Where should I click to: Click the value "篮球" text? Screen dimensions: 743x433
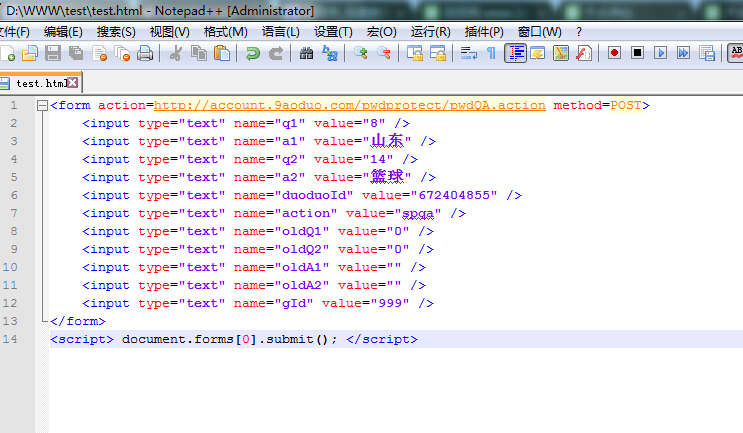click(x=387, y=177)
